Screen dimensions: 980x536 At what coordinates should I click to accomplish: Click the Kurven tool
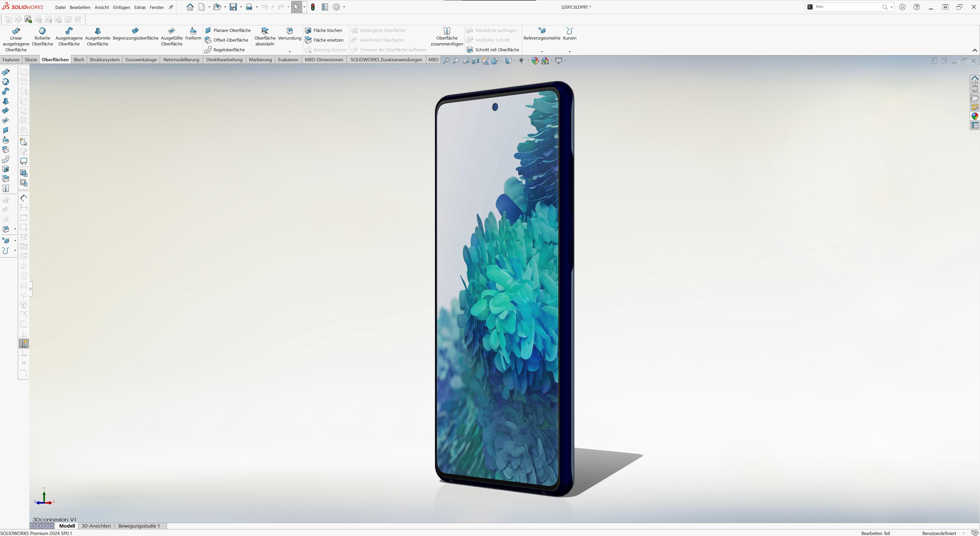coord(570,34)
